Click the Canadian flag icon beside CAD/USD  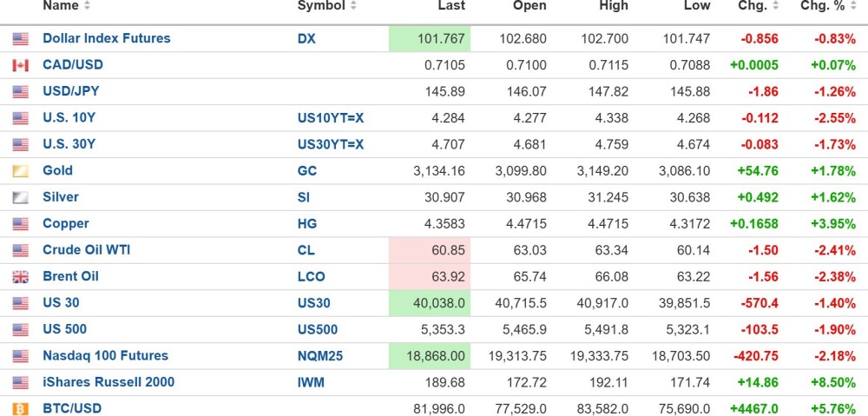21,65
